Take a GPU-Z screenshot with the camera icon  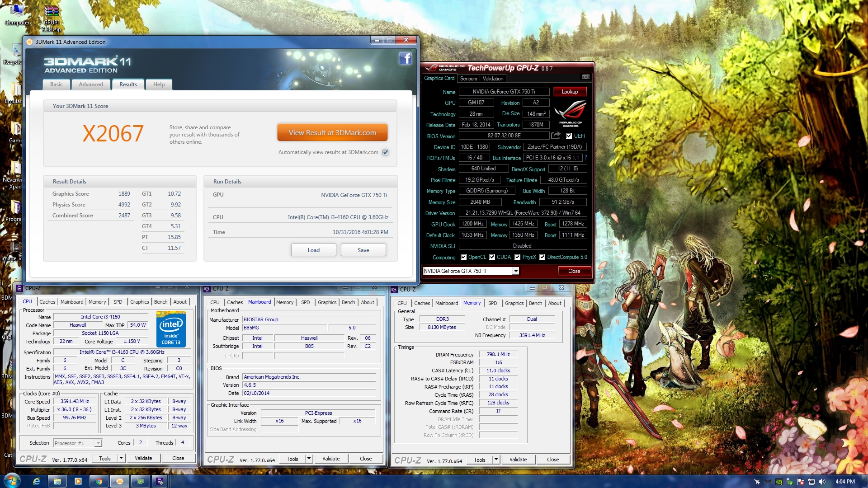[x=586, y=77]
